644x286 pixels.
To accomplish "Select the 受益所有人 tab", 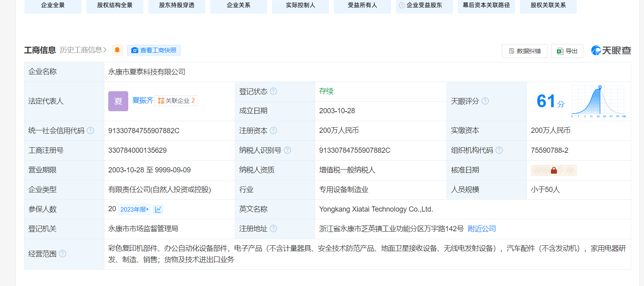I will point(362,6).
